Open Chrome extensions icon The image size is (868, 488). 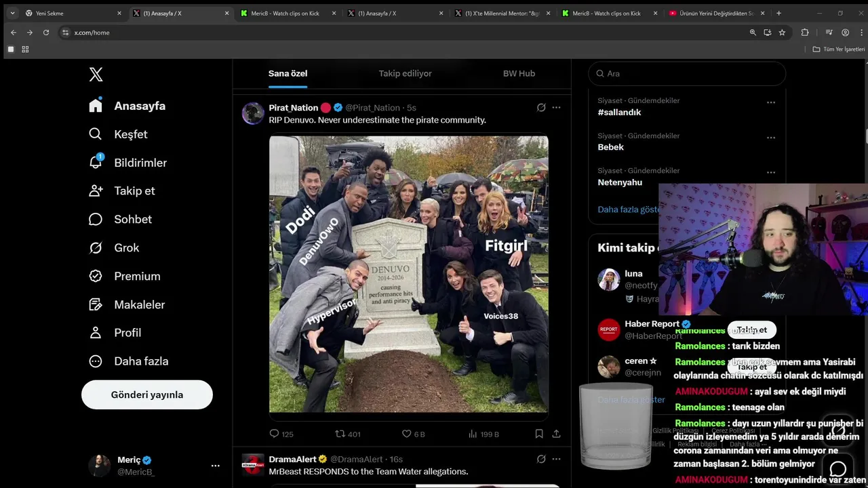click(x=805, y=33)
